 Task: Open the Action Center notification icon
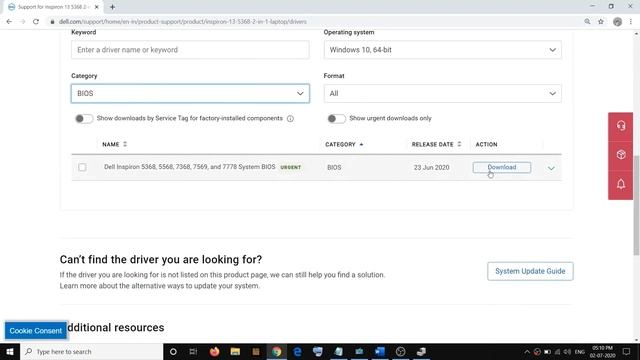tap(627, 351)
